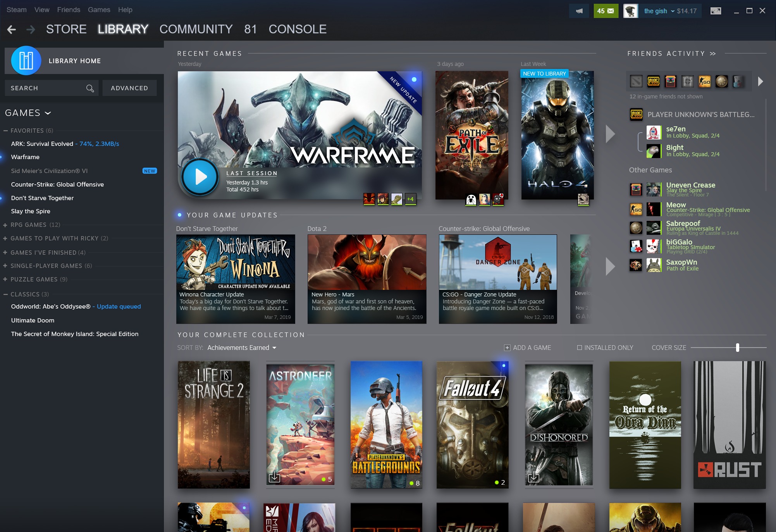Viewport: 776px width, 532px height.
Task: Open the Achievements Earned sort dropdown
Action: pos(242,348)
